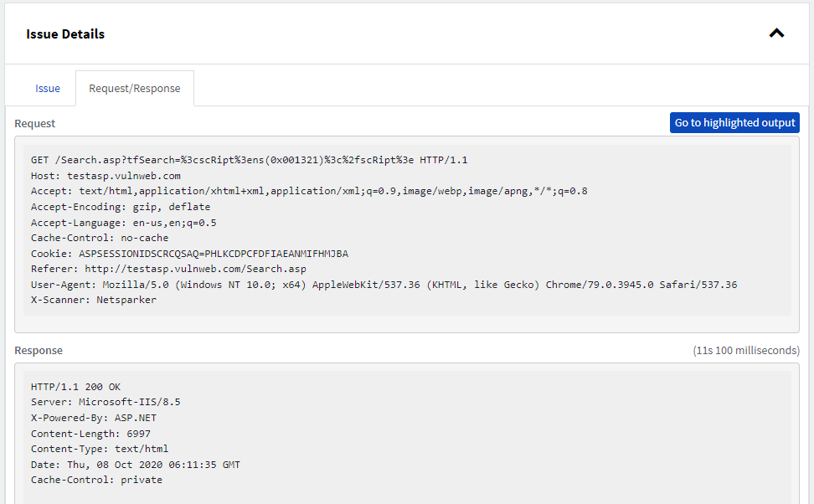Click the 11s 100 milliseconds response time
The image size is (814, 504).
(x=745, y=350)
